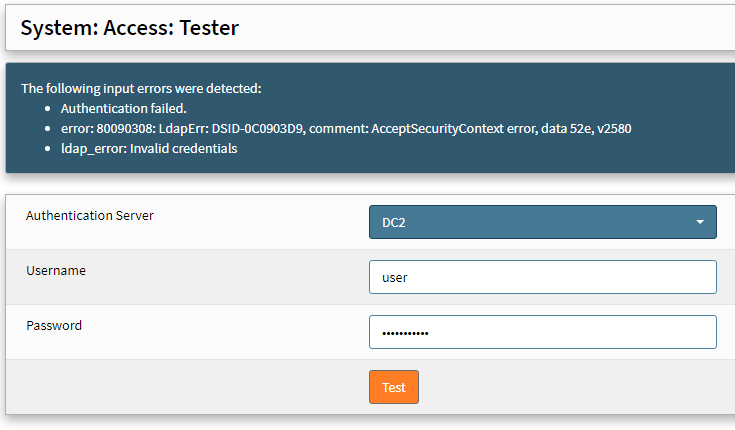Click the "Password" field label
Screen dimensions: 735x430
[x=54, y=325]
